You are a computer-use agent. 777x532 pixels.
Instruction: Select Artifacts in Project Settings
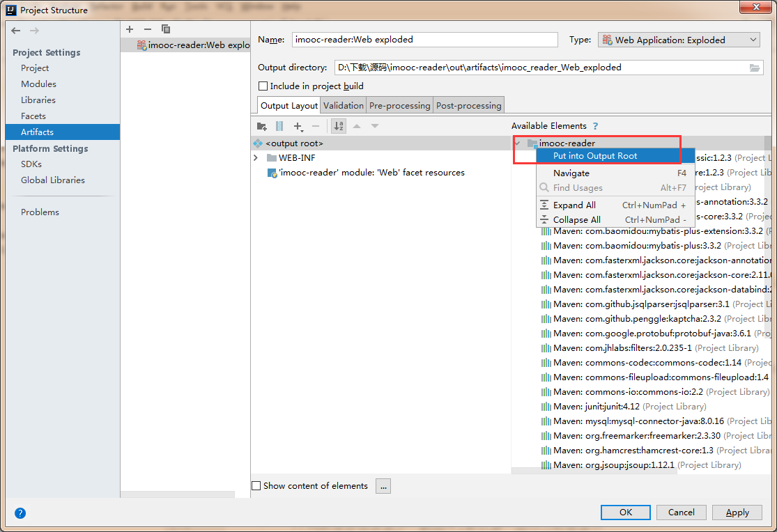[x=63, y=132]
